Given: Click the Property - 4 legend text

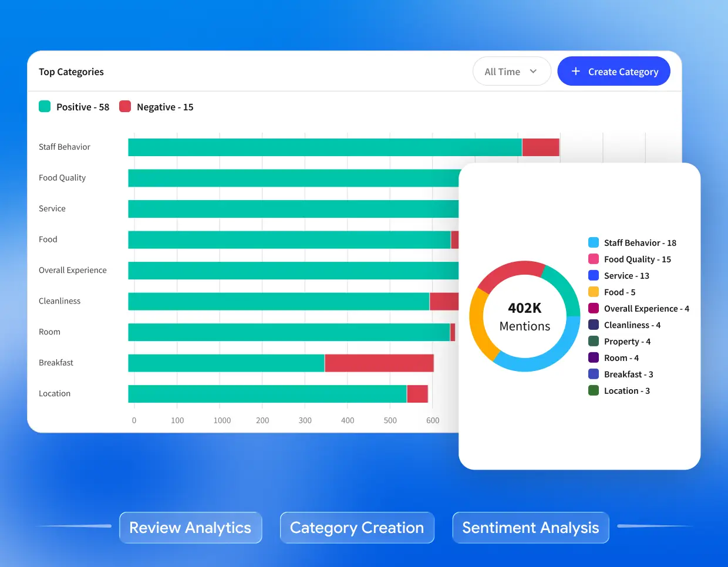Looking at the screenshot, I should pos(627,342).
